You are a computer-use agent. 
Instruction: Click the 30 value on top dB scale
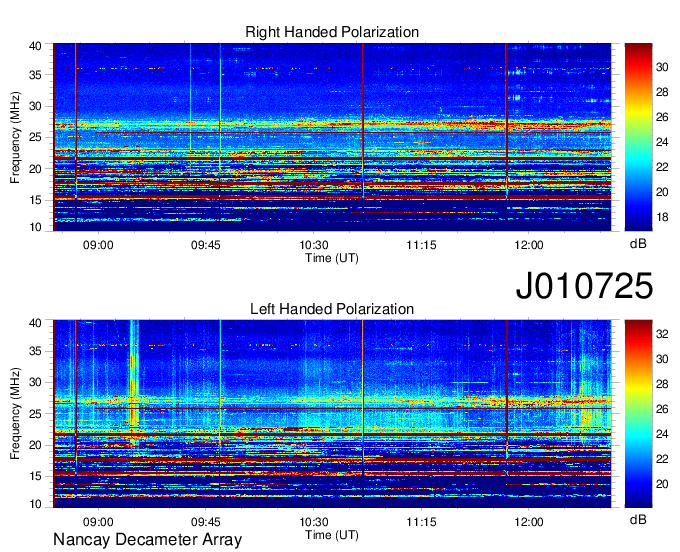pyautogui.click(x=662, y=67)
